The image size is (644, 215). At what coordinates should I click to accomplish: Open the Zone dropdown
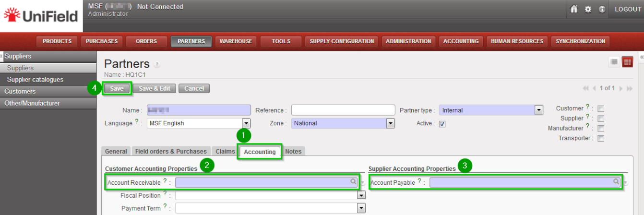391,123
